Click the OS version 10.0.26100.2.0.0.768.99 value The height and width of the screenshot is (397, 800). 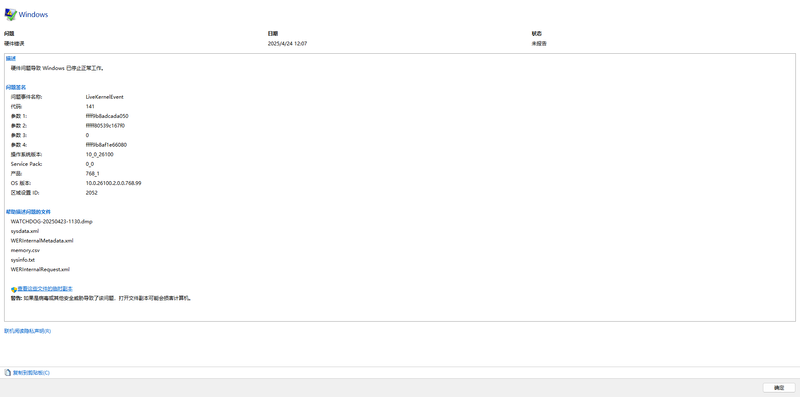click(x=113, y=183)
